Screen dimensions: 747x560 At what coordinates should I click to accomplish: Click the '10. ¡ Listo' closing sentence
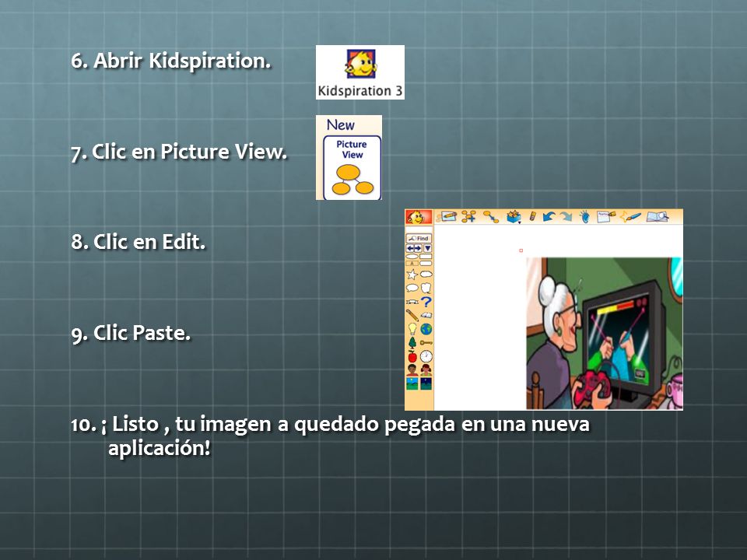[x=330, y=436]
